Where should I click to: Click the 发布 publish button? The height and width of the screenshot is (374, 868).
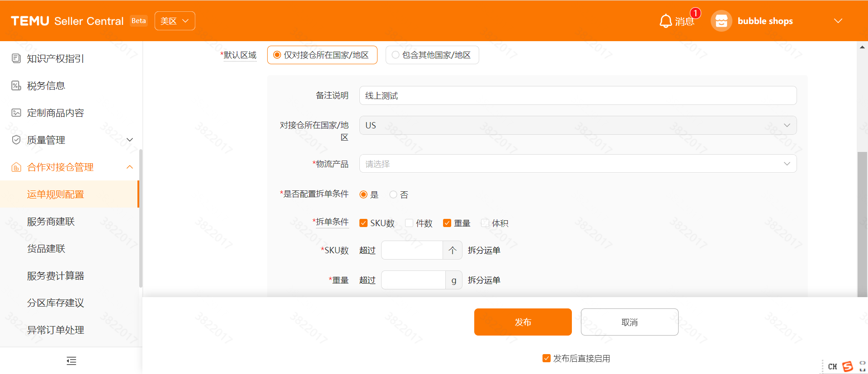[523, 322]
